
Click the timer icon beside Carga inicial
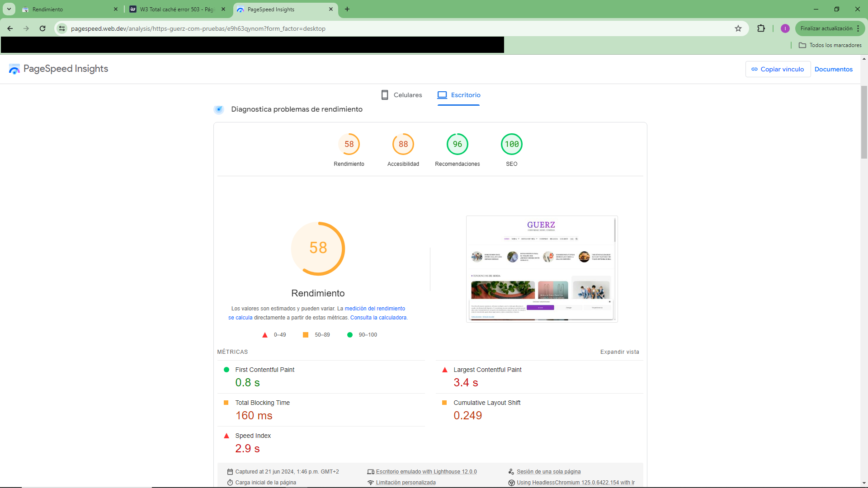point(230,483)
